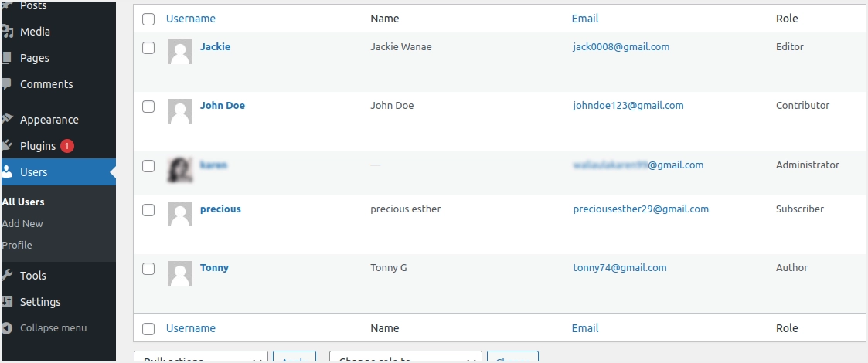Image resolution: width=868 pixels, height=363 pixels.
Task: Open Tonny's user profile link
Action: click(x=214, y=267)
